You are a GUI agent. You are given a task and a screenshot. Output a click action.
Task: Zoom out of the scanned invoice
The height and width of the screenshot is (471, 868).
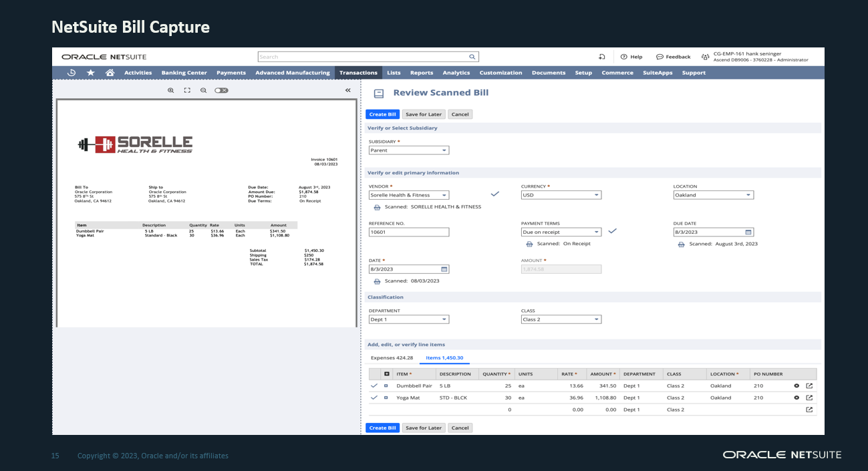[203, 90]
